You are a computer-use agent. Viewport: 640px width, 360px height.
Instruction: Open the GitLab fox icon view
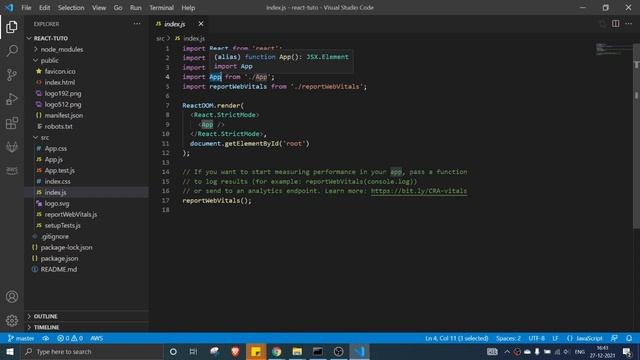12,147
